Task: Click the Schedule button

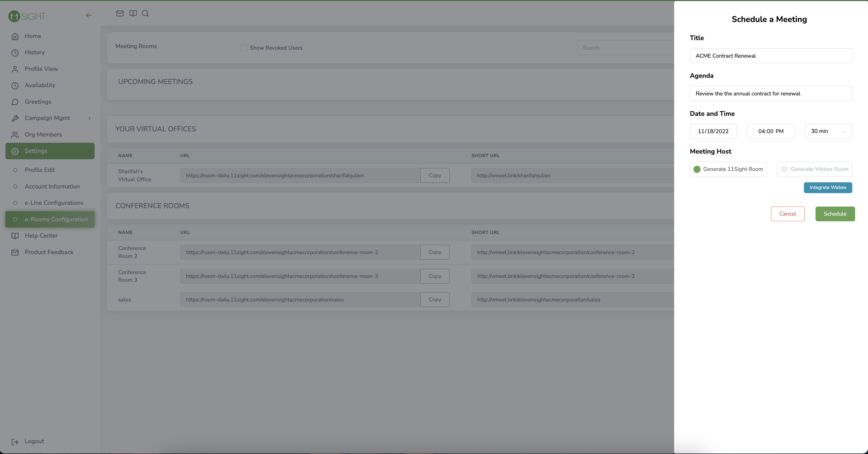Action: 835,214
